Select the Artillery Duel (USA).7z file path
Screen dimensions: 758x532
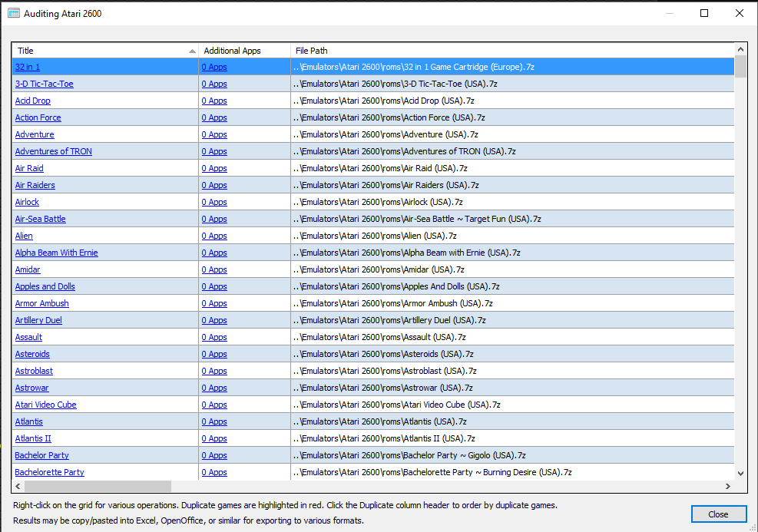click(389, 320)
